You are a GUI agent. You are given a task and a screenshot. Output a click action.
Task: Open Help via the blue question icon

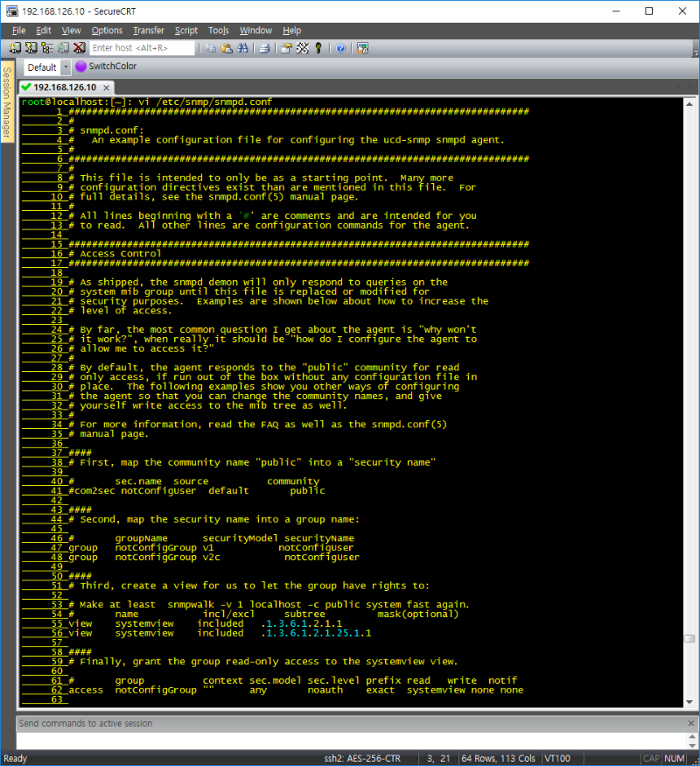tap(340, 48)
